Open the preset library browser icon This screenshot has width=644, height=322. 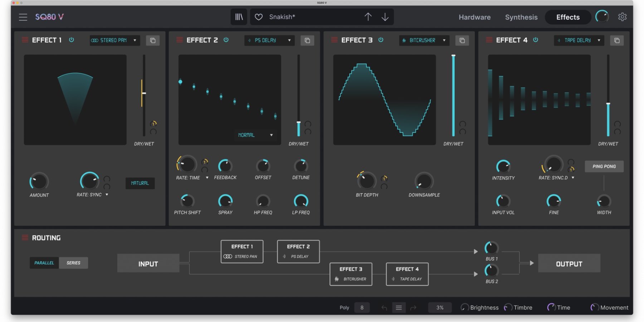click(x=239, y=17)
